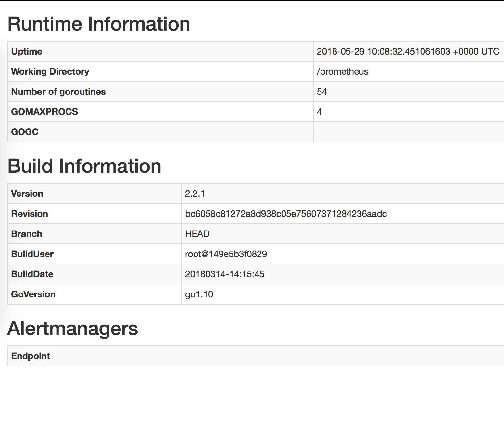Screen dimensions: 504x437
Task: Click the revision hash bc6058c81272...
Action: pos(286,214)
